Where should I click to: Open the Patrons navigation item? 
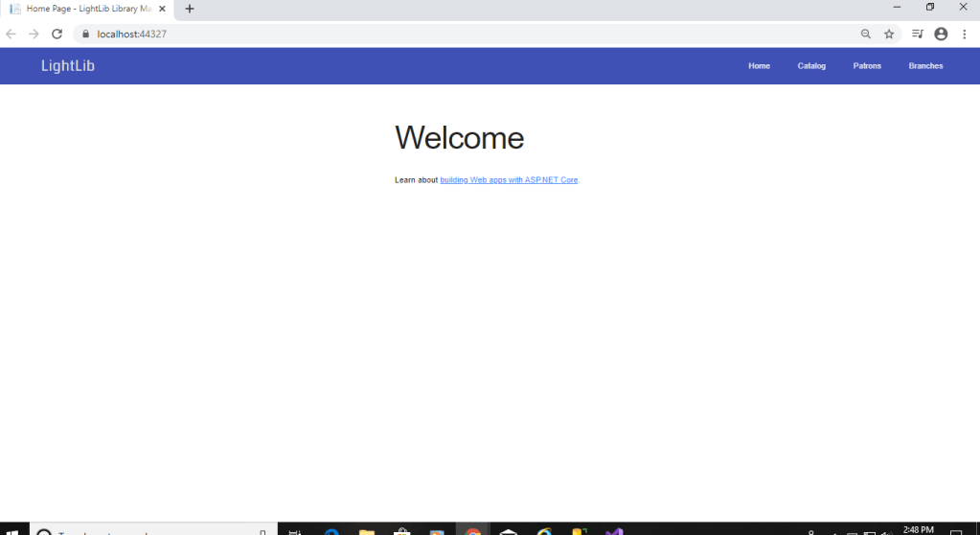(x=867, y=66)
